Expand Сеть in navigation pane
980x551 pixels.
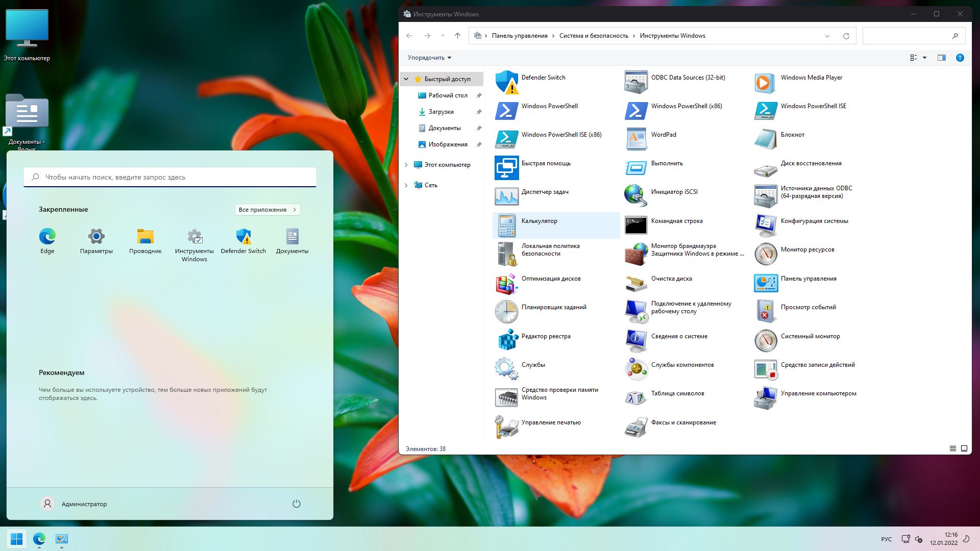pos(406,185)
